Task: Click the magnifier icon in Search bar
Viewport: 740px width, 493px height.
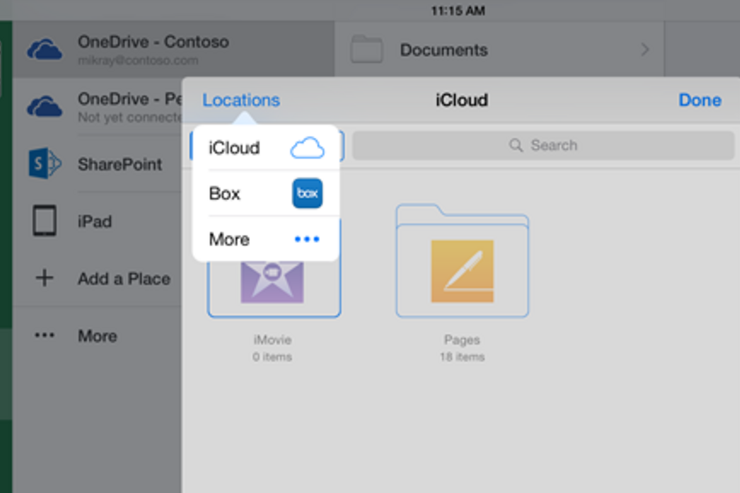Action: pyautogui.click(x=516, y=145)
